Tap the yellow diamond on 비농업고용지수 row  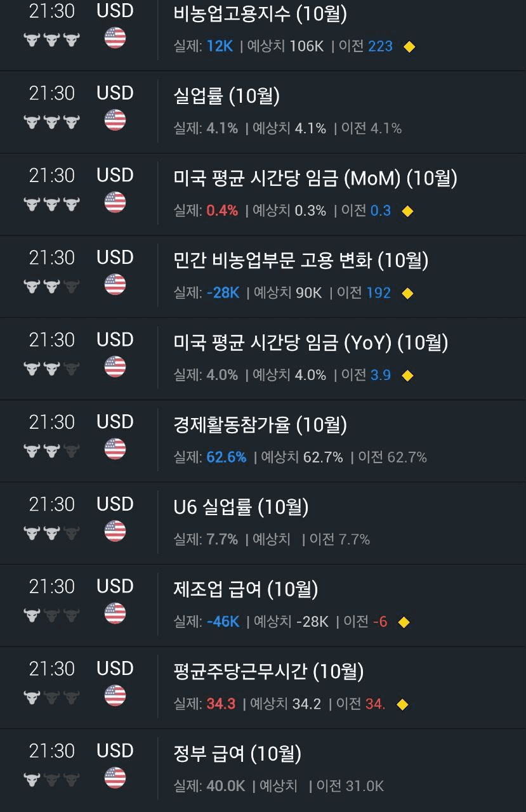409,47
